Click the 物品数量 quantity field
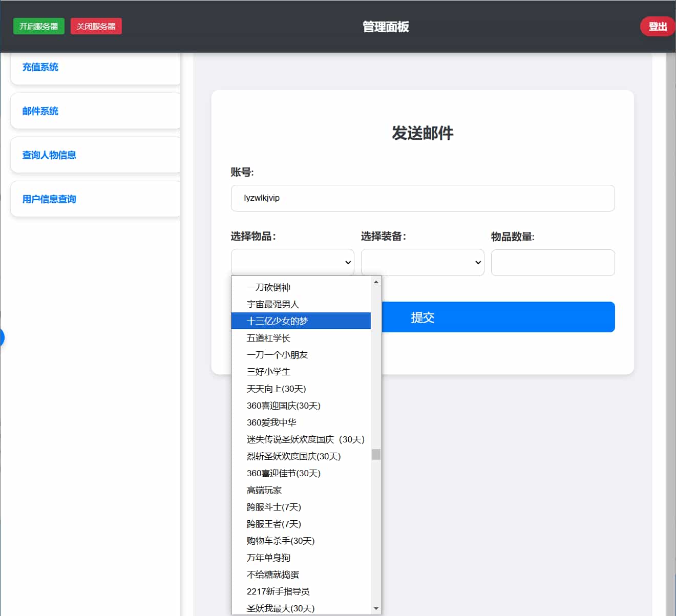 (553, 262)
